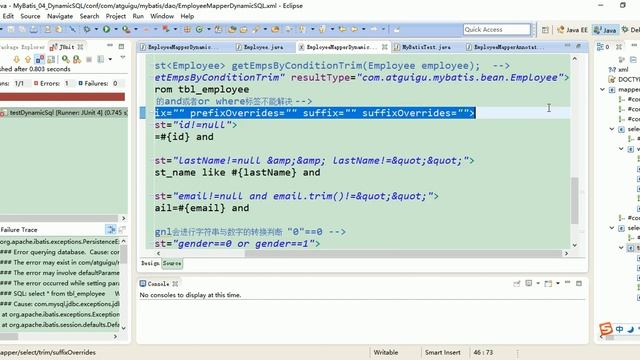Open the Window menu
Image resolution: width=640 pixels, height=360 pixels.
pos(162,16)
